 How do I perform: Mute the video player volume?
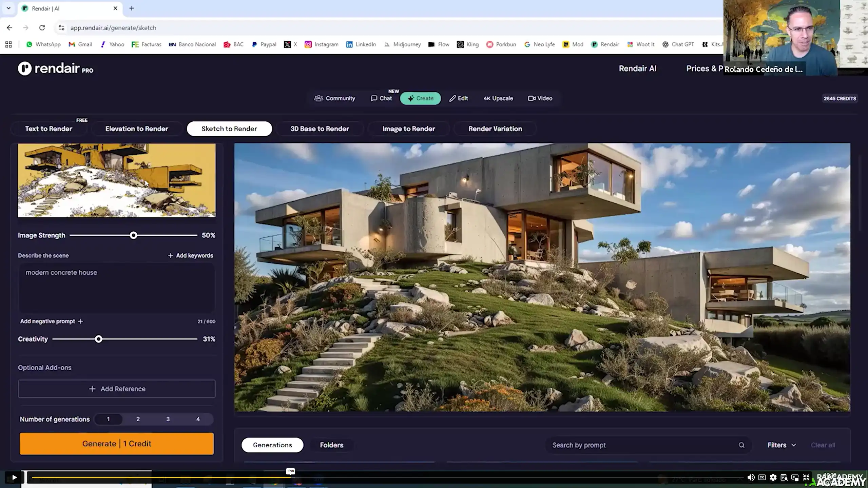coord(751,477)
